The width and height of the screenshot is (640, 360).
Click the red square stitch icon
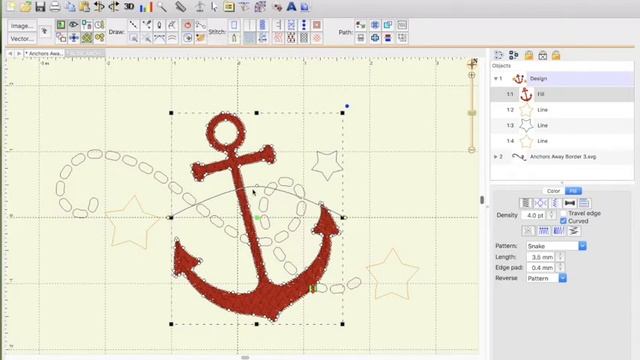[x=317, y=25]
